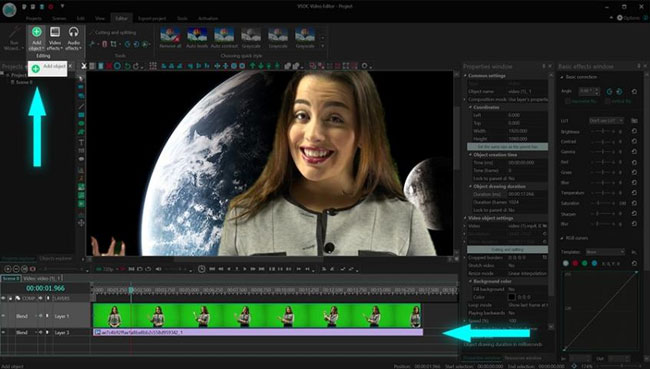The image size is (650, 369).
Task: Click the green Add object ribbon icon
Action: tap(36, 32)
